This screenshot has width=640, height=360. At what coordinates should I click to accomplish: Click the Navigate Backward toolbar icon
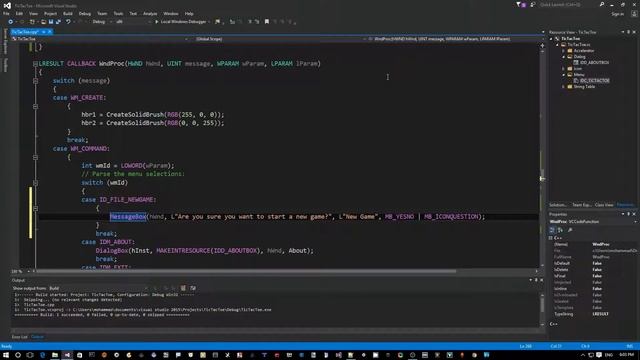11,22
